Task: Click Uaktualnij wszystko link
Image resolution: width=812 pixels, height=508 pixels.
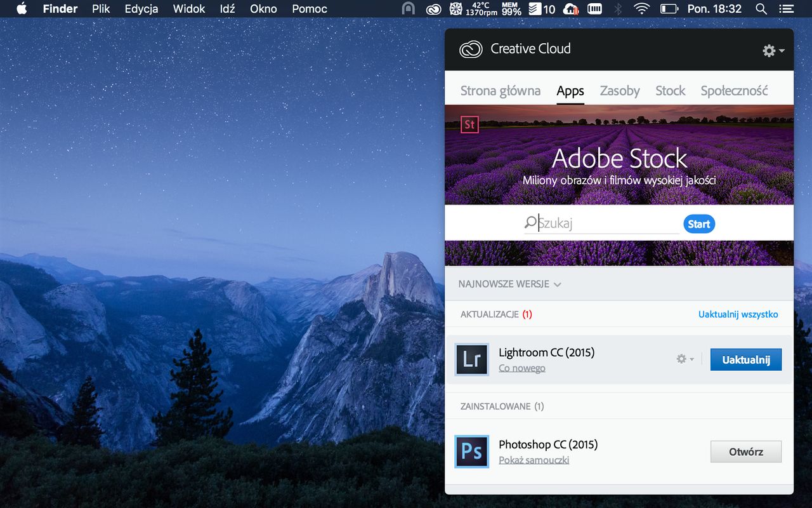Action: pyautogui.click(x=738, y=314)
